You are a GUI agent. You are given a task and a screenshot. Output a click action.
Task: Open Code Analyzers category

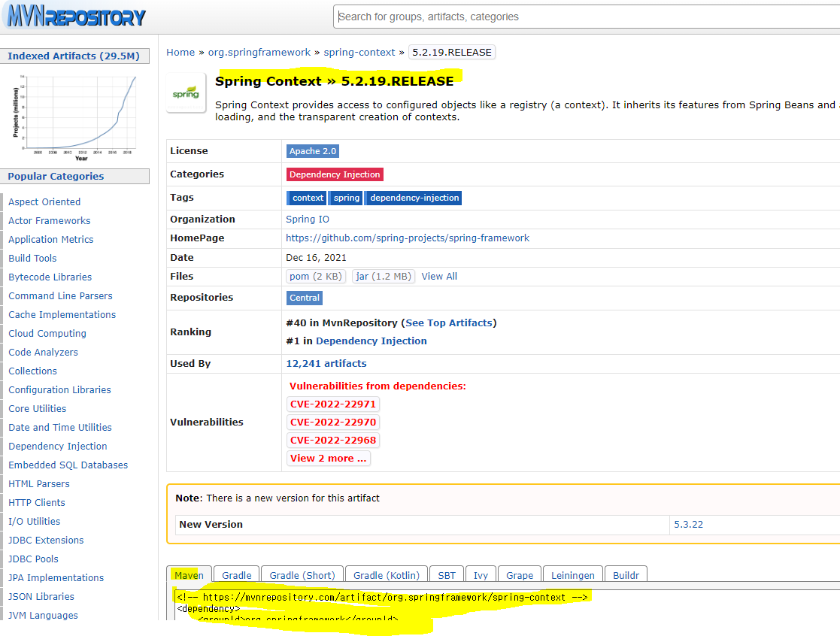[x=43, y=353]
